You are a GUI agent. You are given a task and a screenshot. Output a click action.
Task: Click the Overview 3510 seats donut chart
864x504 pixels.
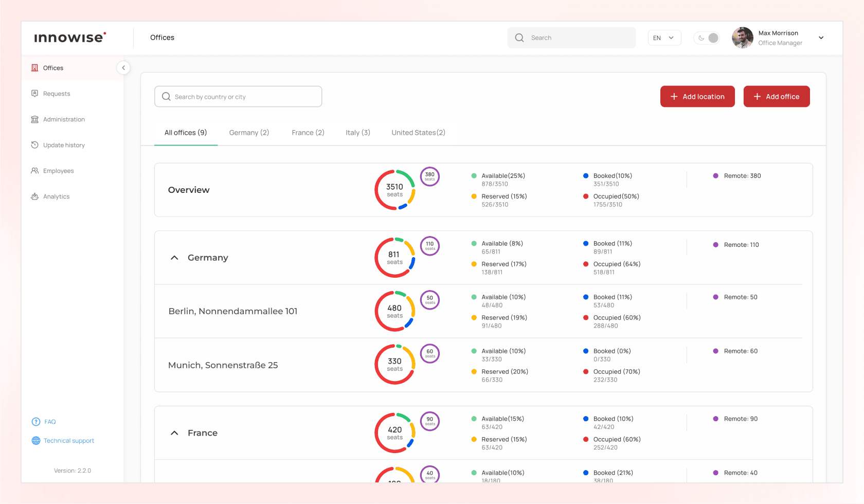pyautogui.click(x=395, y=190)
